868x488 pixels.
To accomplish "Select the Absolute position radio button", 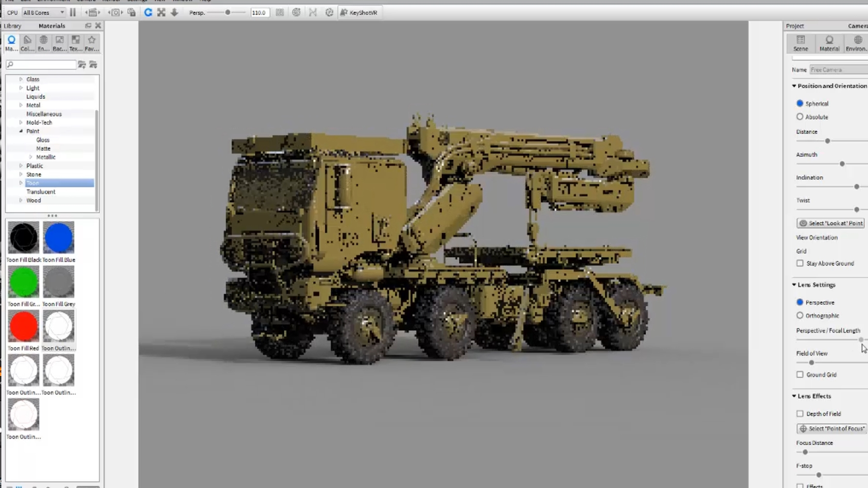I will click(x=800, y=117).
